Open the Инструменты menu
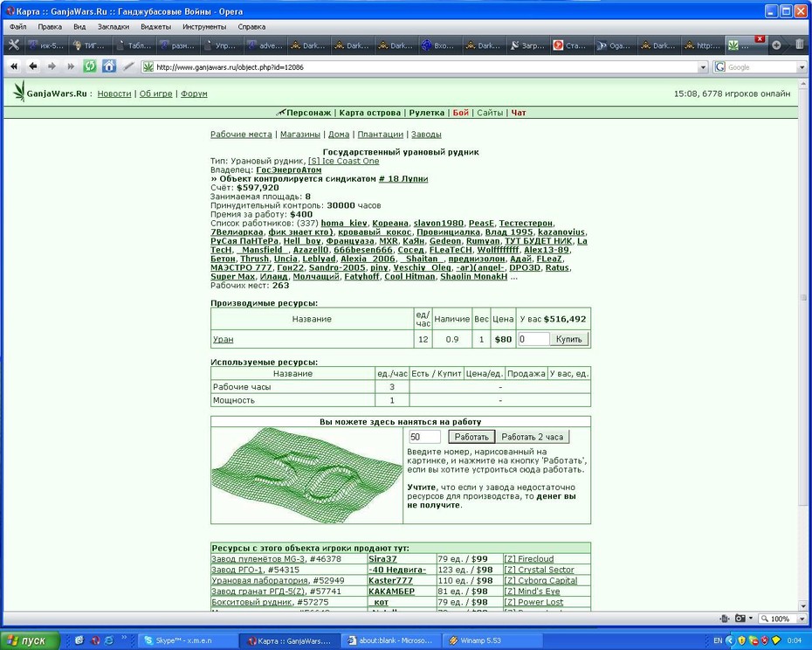This screenshot has height=650, width=812. [x=204, y=26]
